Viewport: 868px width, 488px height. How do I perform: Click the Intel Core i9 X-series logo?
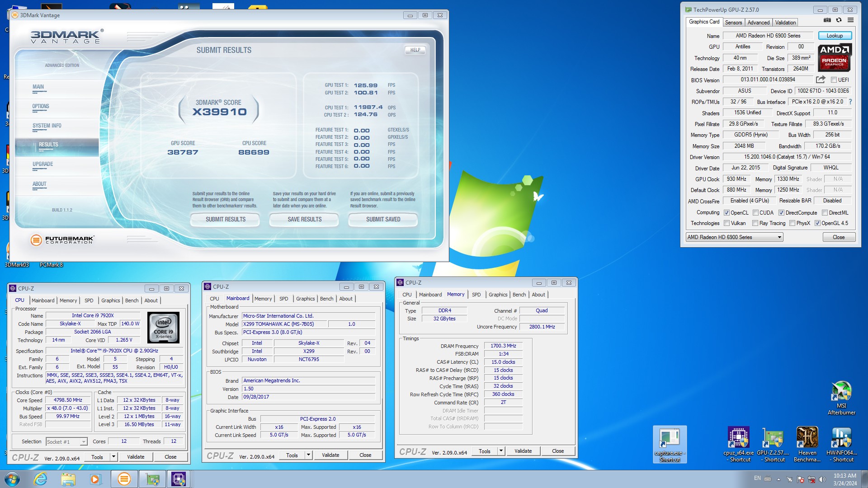coord(163,328)
